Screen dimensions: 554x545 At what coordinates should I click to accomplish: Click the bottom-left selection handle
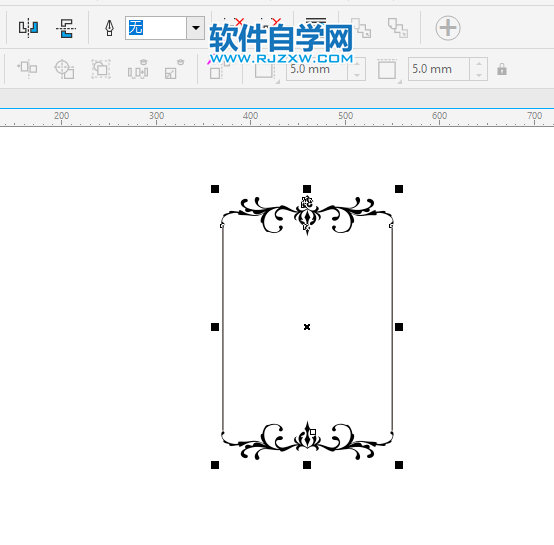point(215,465)
